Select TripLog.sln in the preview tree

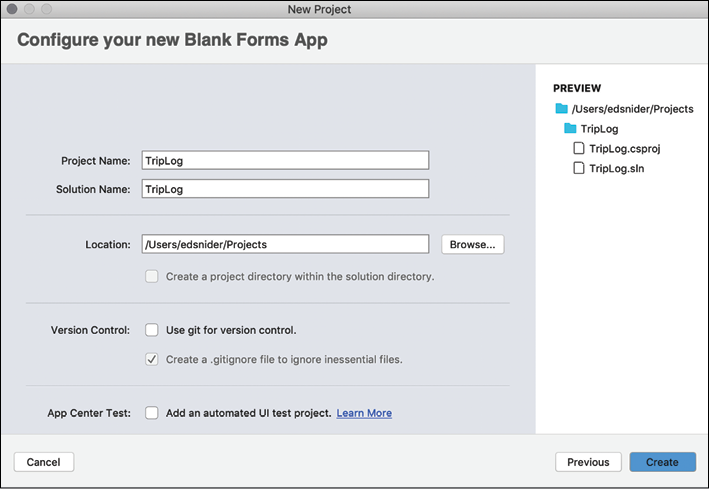pyautogui.click(x=616, y=168)
